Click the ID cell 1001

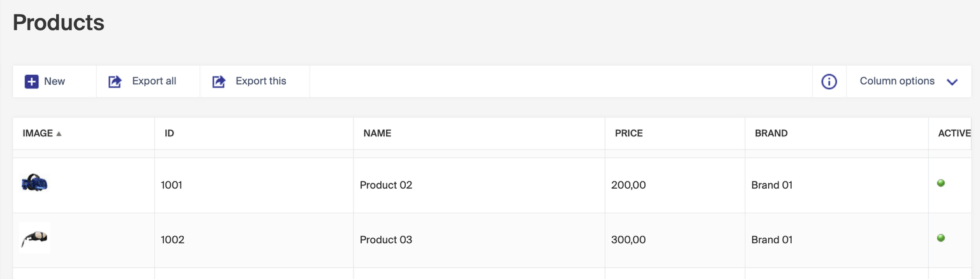172,185
